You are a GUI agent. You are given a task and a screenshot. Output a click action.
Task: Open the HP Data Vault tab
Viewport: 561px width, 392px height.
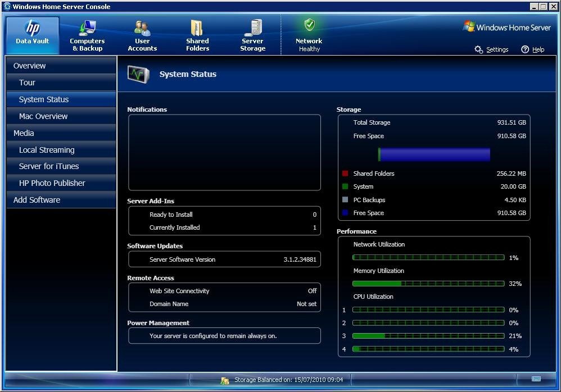33,35
